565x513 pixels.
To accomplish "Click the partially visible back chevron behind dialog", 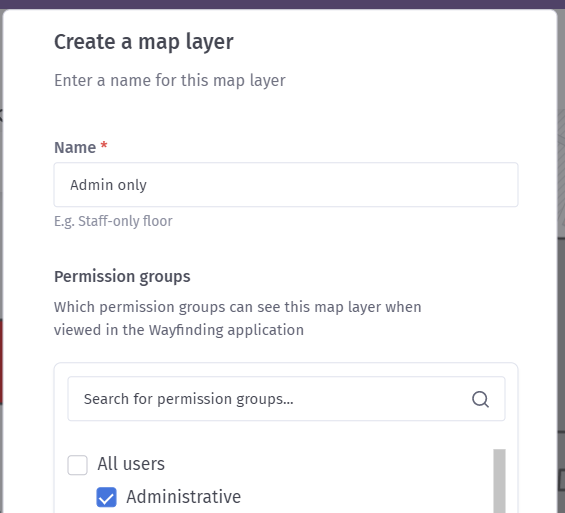I will [1, 116].
